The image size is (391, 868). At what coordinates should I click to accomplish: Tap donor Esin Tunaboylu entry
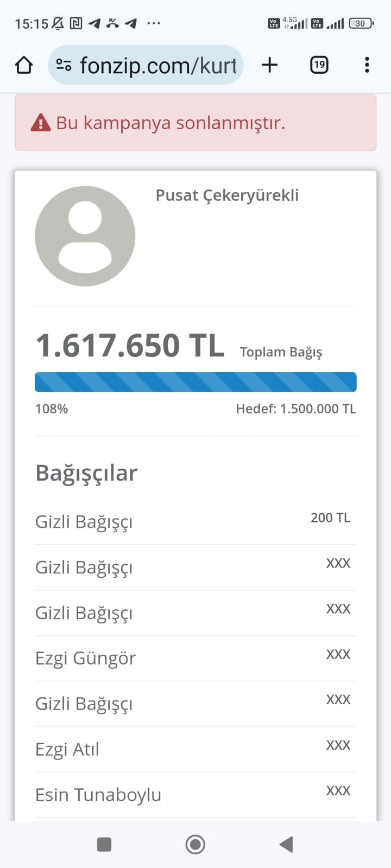[98, 795]
